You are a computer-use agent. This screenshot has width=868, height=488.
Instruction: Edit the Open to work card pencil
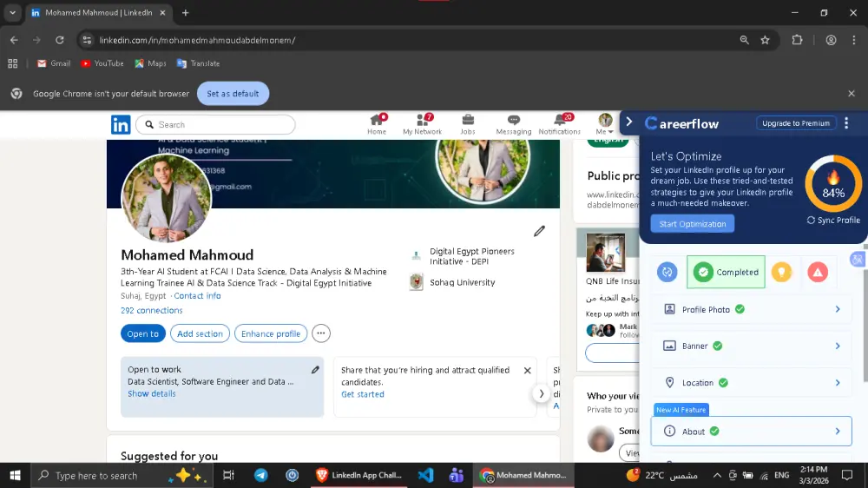pyautogui.click(x=315, y=369)
